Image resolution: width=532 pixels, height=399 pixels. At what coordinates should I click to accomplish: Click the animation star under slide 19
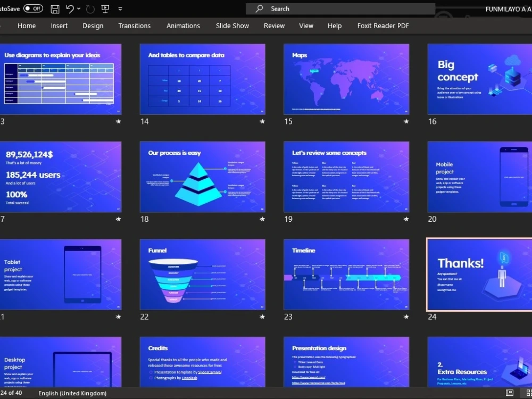(x=406, y=219)
